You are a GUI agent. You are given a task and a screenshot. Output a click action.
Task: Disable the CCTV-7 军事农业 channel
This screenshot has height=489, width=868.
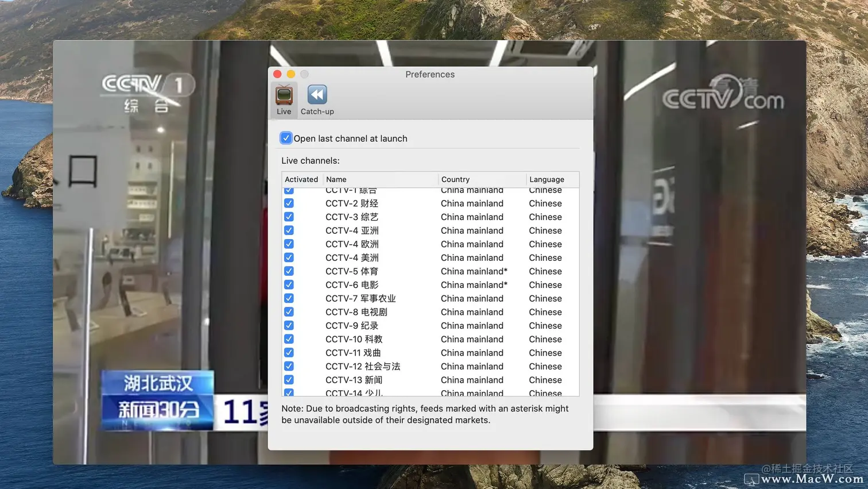(289, 299)
